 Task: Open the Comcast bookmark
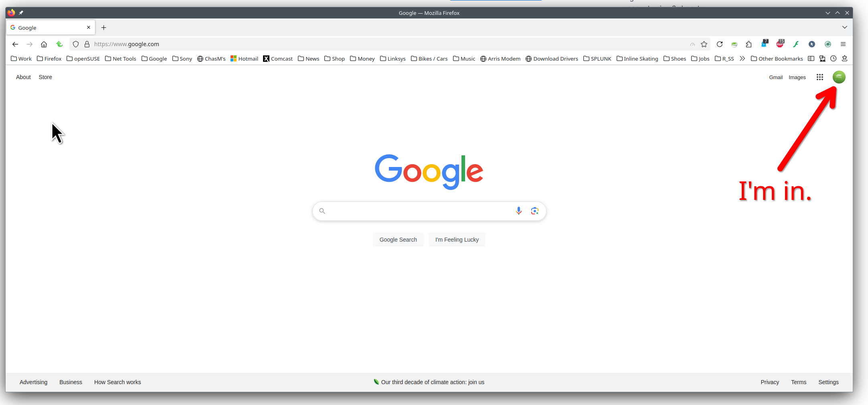(x=278, y=59)
